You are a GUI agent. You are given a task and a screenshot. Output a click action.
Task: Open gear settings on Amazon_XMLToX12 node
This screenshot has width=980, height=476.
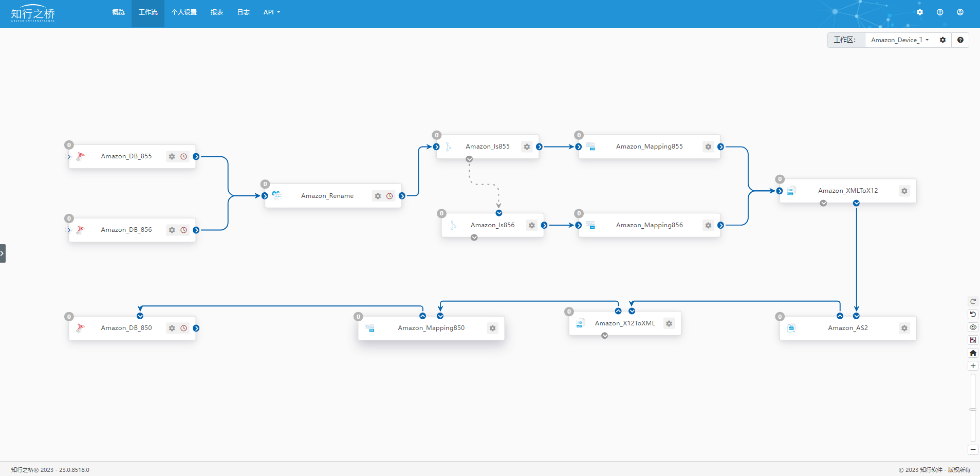904,191
